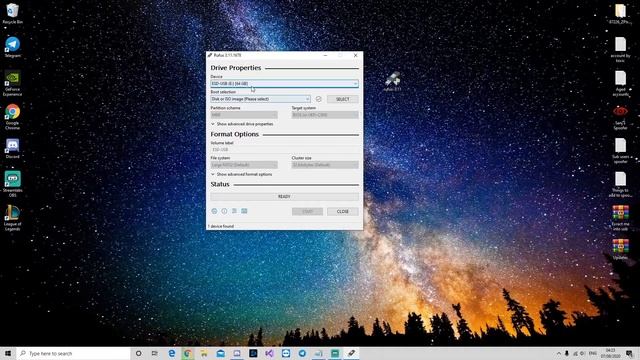Click the 'Type here to search' box
The image size is (640, 360).
click(x=73, y=353)
